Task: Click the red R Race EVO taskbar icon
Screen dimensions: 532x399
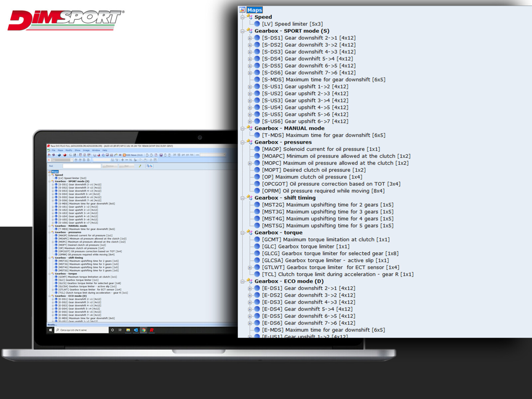Action: [152, 330]
